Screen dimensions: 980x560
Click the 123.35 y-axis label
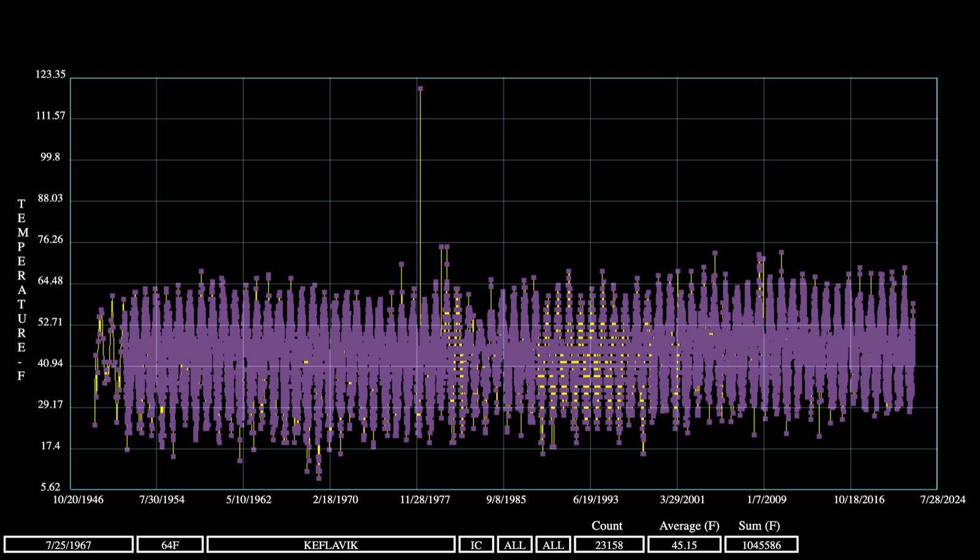click(x=50, y=74)
